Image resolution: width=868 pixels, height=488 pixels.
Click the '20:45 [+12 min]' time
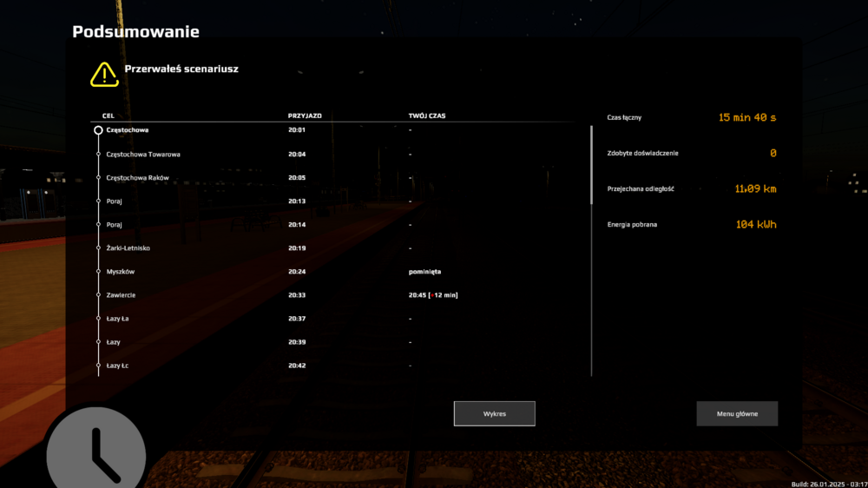coord(433,295)
